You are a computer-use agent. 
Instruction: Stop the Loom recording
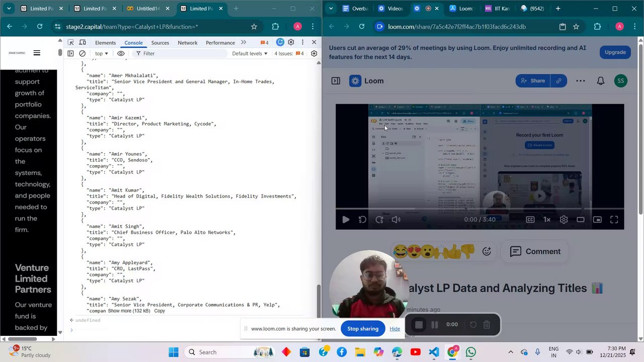coord(419,325)
